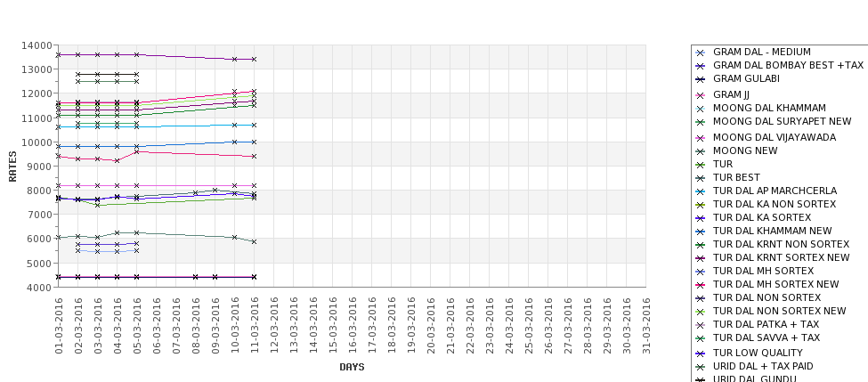The image size is (868, 382).
Task: Select legend label MOONG DAL VIJAYAWADA
Action: tap(775, 137)
